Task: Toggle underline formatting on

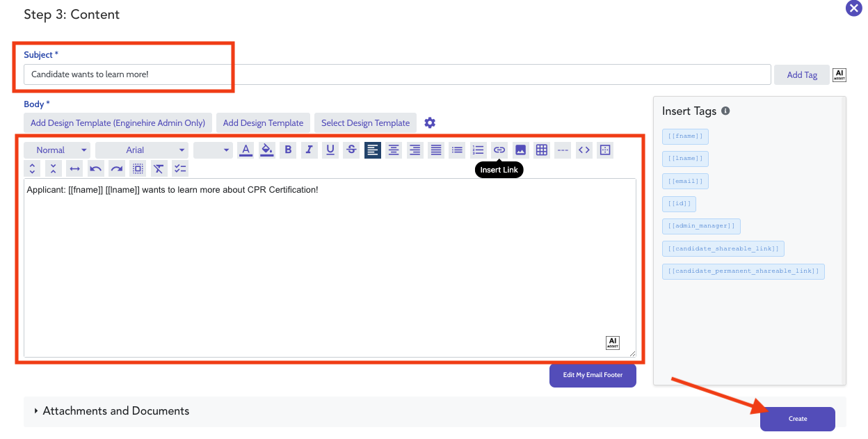Action: coord(330,150)
